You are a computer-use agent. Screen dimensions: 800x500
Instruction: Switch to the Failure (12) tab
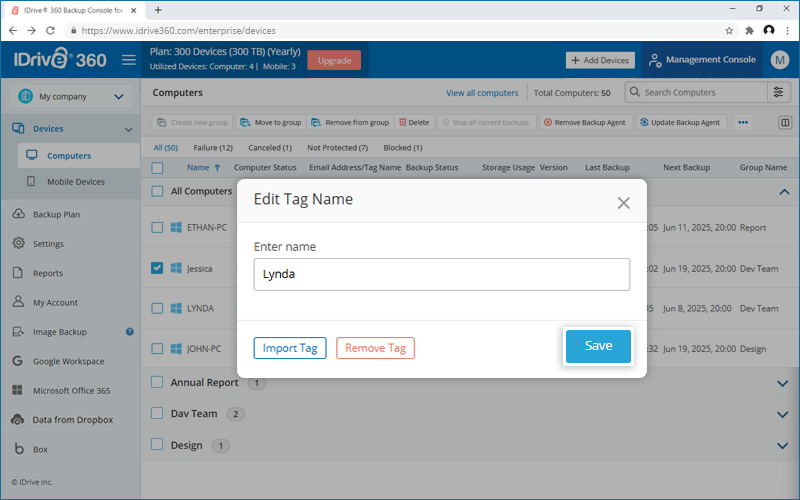[x=213, y=148]
